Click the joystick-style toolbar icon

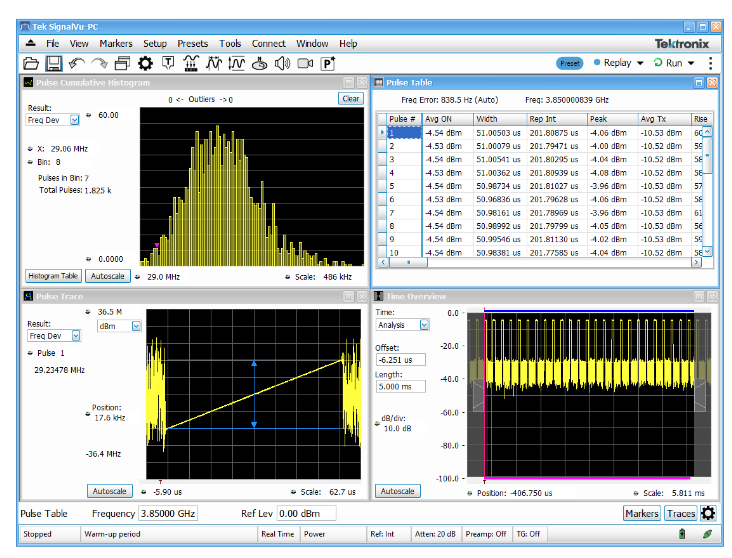pos(260,63)
